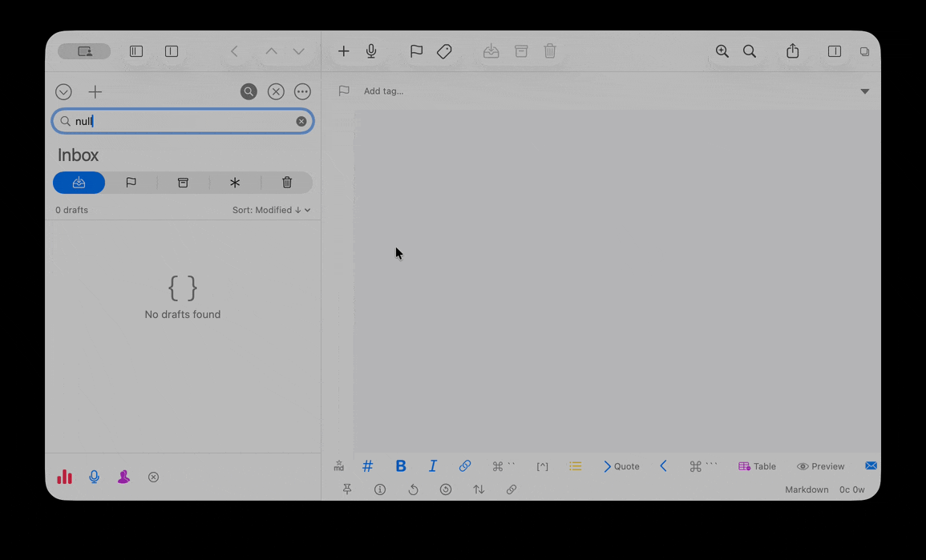Viewport: 926px width, 560px height.
Task: Toggle right sidebar panel icon
Action: click(835, 51)
